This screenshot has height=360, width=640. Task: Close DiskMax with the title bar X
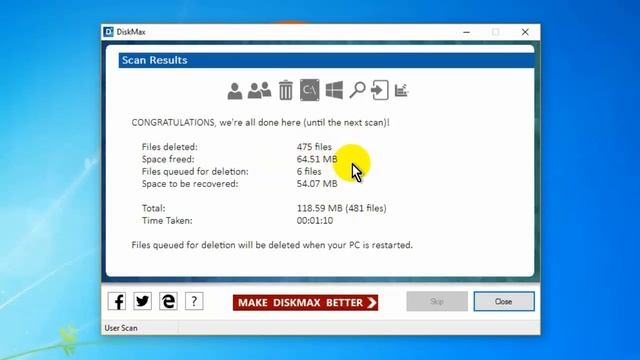(525, 32)
